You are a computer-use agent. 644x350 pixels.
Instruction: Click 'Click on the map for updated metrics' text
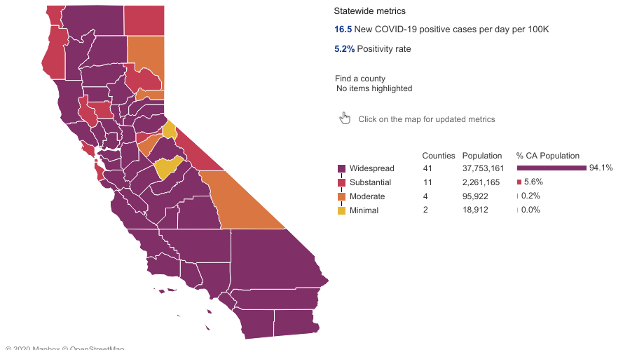(x=427, y=119)
